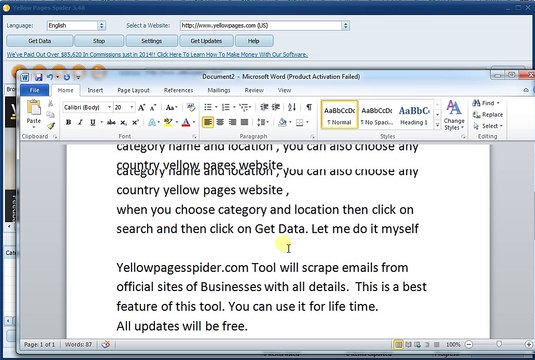Click the Grow Font icon
The height and width of the screenshot is (360, 535).
click(x=141, y=107)
